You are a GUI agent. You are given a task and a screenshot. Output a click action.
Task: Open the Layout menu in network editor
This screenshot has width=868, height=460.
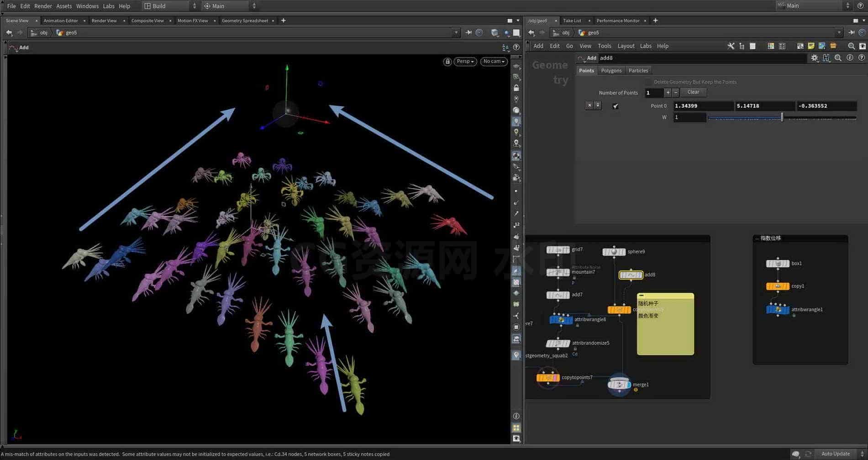coord(626,46)
